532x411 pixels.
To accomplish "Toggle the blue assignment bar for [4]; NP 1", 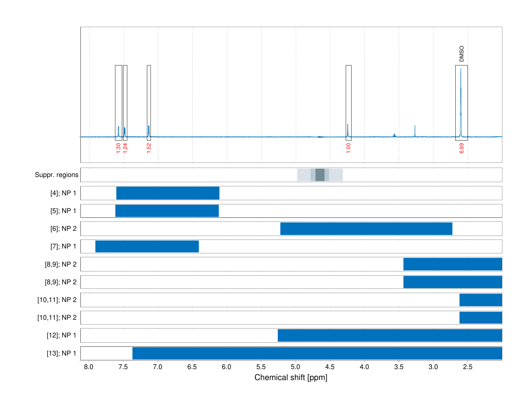I will [x=168, y=193].
